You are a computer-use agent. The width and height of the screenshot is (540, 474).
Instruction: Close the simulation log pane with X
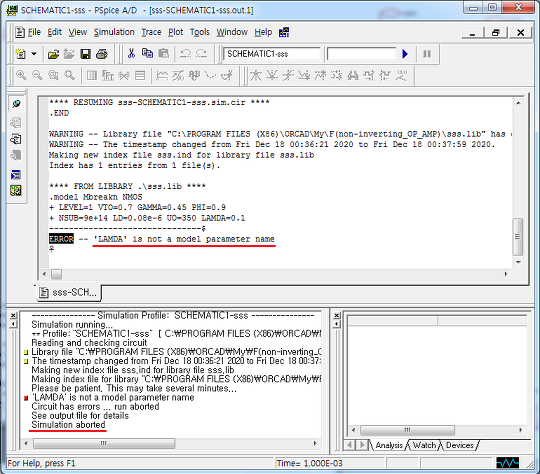(x=13, y=315)
